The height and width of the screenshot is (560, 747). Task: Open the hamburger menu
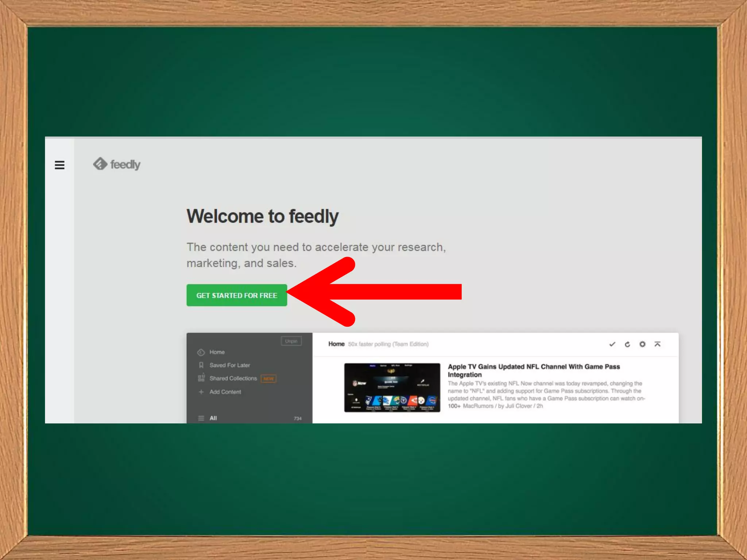(x=59, y=165)
